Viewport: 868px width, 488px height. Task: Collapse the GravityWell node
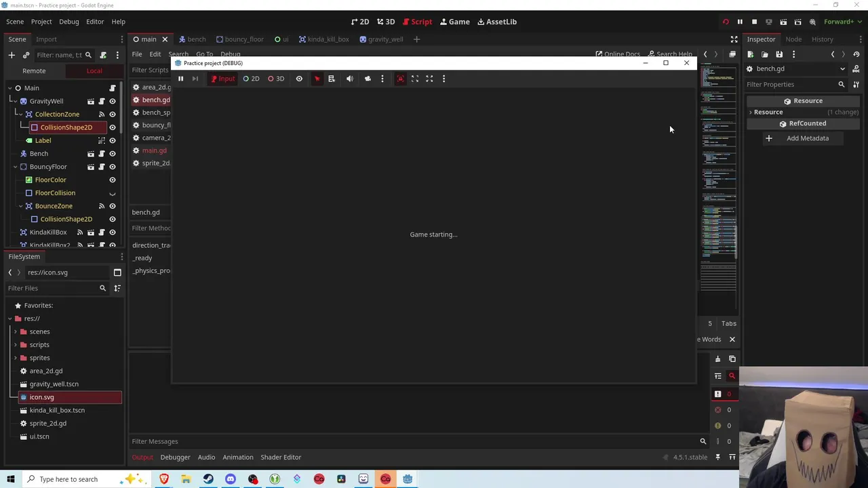click(14, 101)
